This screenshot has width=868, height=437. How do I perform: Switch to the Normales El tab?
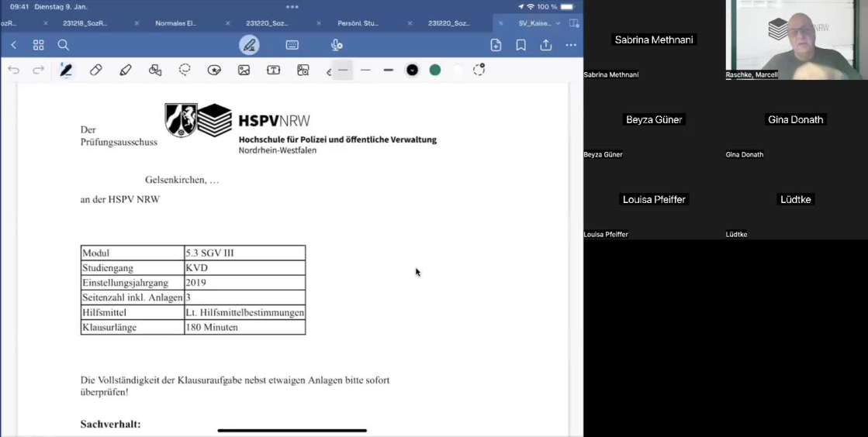175,23
